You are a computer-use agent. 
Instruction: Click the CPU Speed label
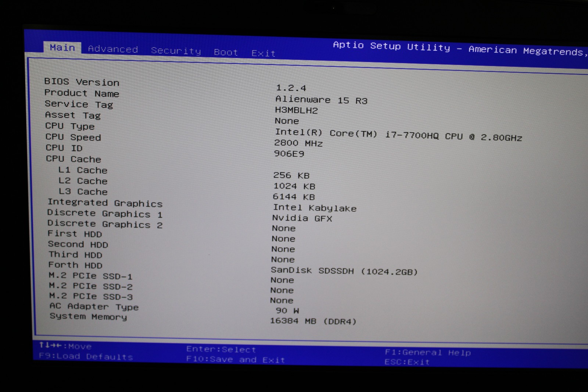[x=73, y=137]
